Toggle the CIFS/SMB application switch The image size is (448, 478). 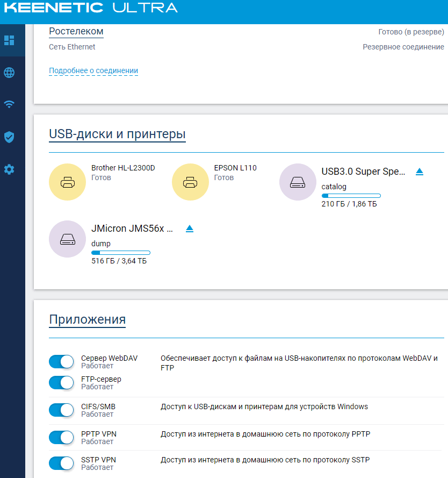coord(61,410)
